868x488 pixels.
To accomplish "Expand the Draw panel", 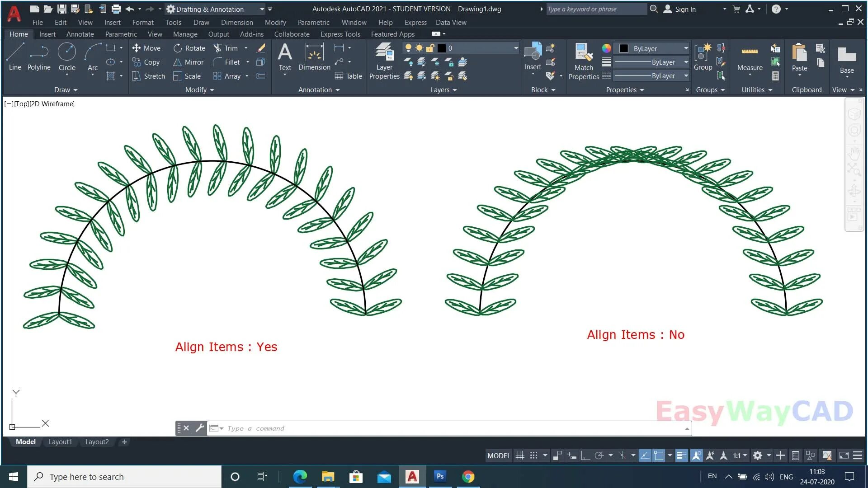I will coord(66,90).
